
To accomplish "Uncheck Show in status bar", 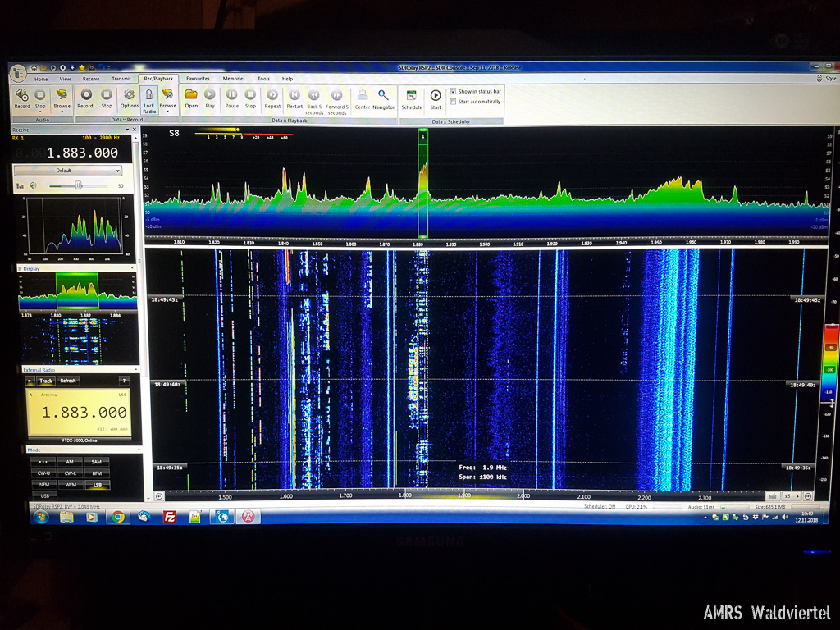I will (x=454, y=91).
